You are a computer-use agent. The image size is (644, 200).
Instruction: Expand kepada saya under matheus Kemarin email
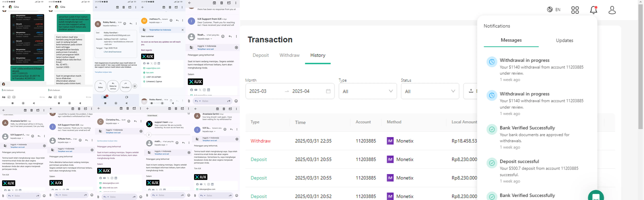155,22
